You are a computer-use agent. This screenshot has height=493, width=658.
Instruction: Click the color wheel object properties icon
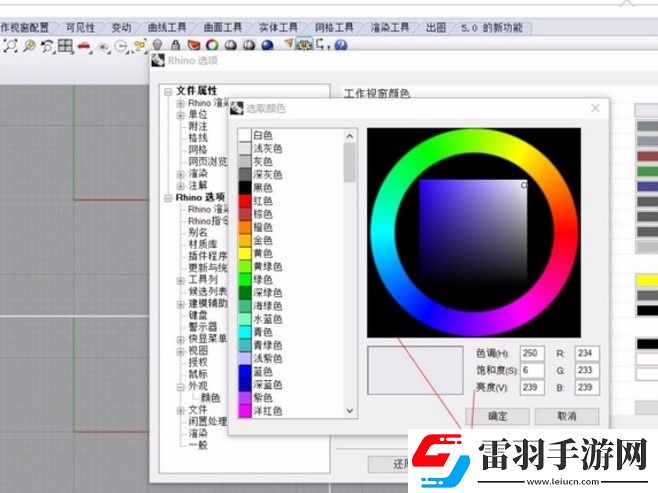(x=212, y=44)
